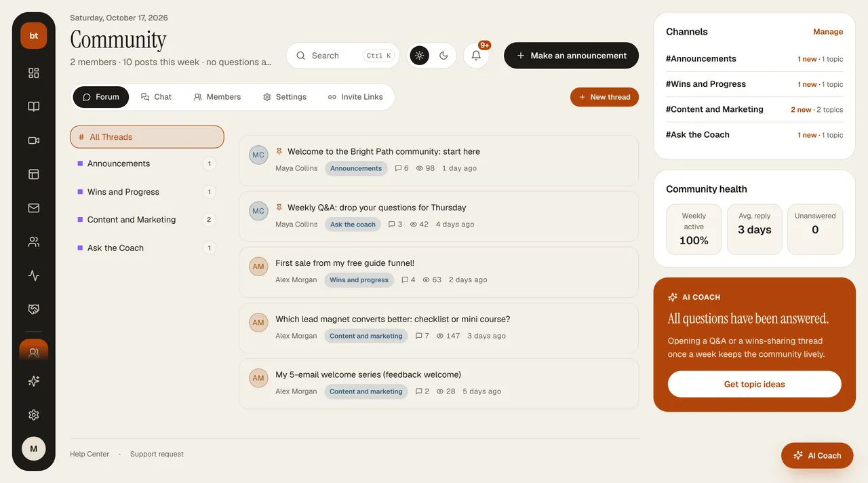This screenshot has height=483, width=868.
Task: Open the lead magnet converts better thread
Action: coord(393,320)
